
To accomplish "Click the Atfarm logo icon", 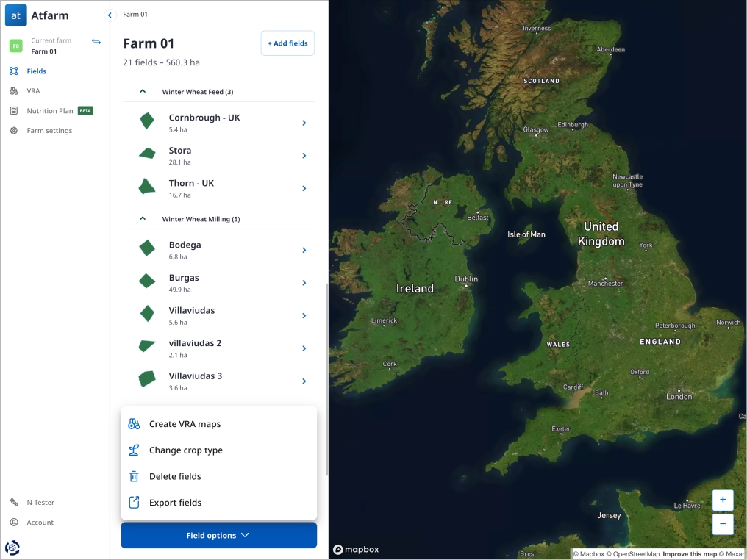I will pyautogui.click(x=15, y=15).
